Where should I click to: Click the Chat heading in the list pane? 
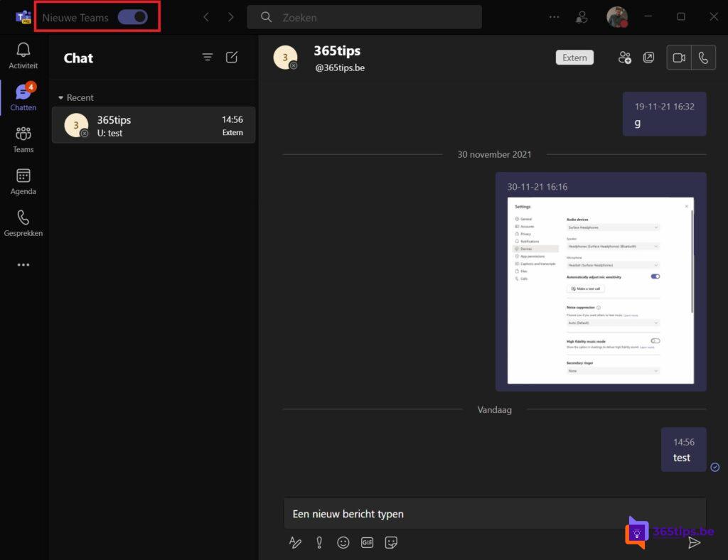78,58
